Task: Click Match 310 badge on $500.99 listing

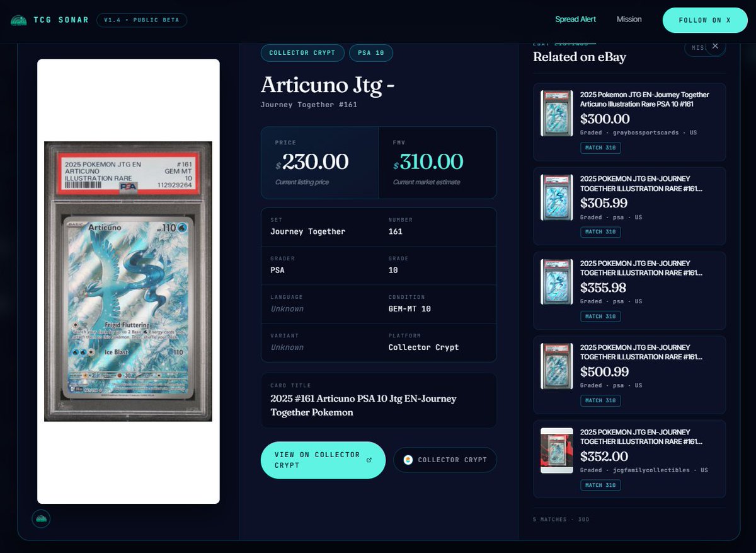Action: pyautogui.click(x=600, y=400)
